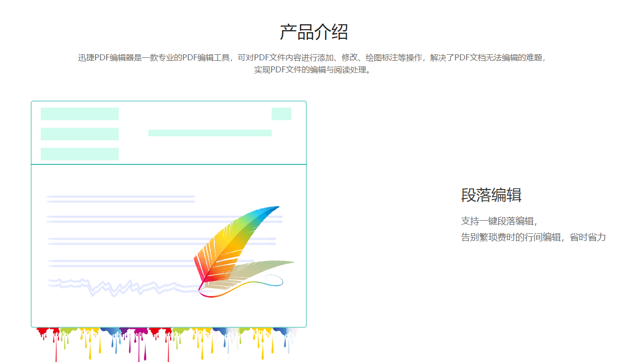Click the centered green line in the mockup
Screen dimensions: 644x362
click(x=210, y=133)
